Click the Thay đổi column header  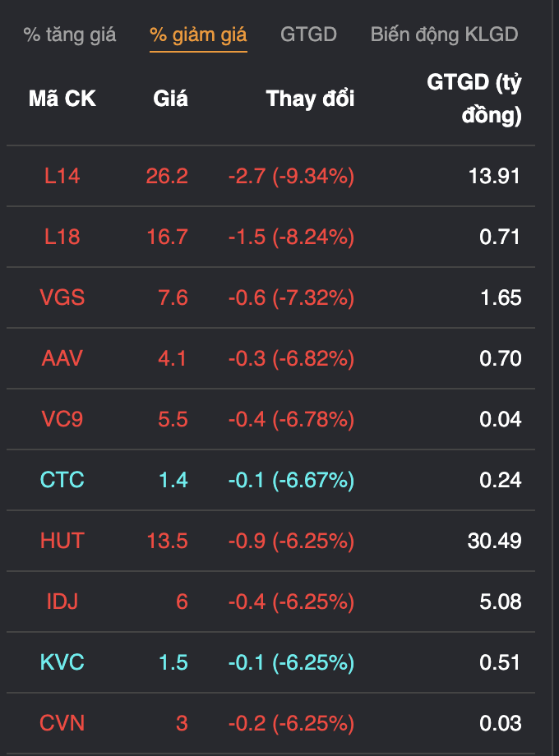coord(310,99)
